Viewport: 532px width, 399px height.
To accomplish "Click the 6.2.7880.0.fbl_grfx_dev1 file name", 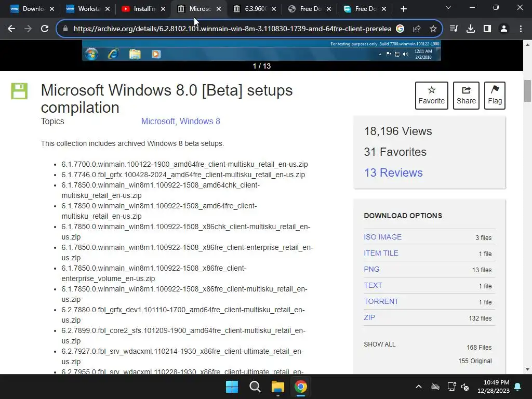I will [x=183, y=315].
